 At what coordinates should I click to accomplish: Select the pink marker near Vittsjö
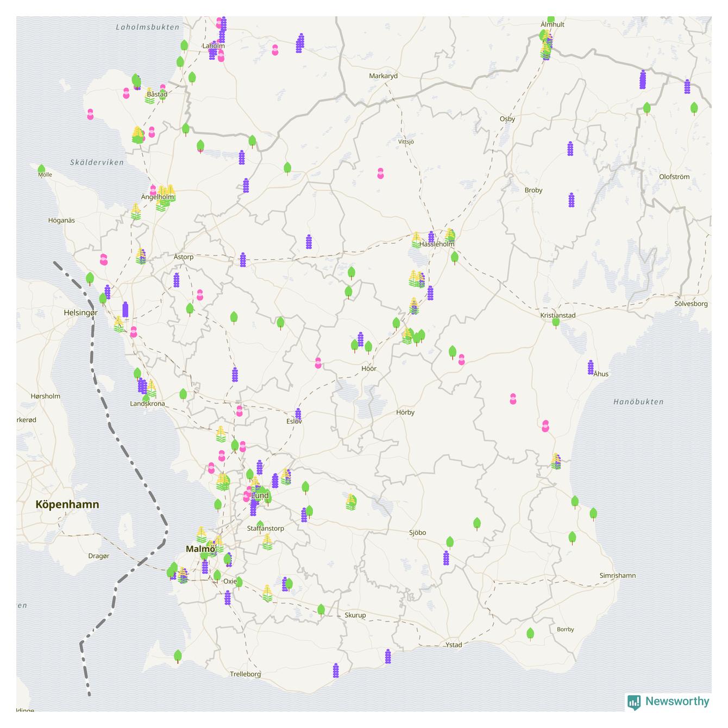tap(380, 173)
